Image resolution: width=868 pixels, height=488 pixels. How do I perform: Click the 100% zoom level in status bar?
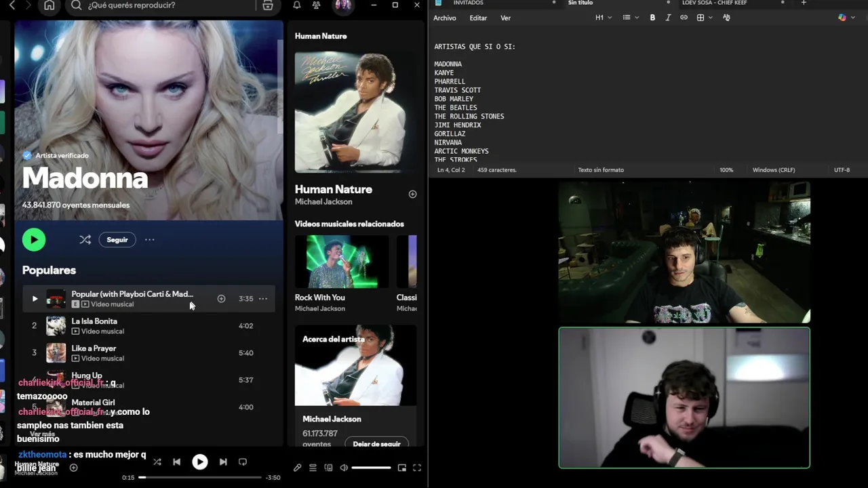coord(726,170)
